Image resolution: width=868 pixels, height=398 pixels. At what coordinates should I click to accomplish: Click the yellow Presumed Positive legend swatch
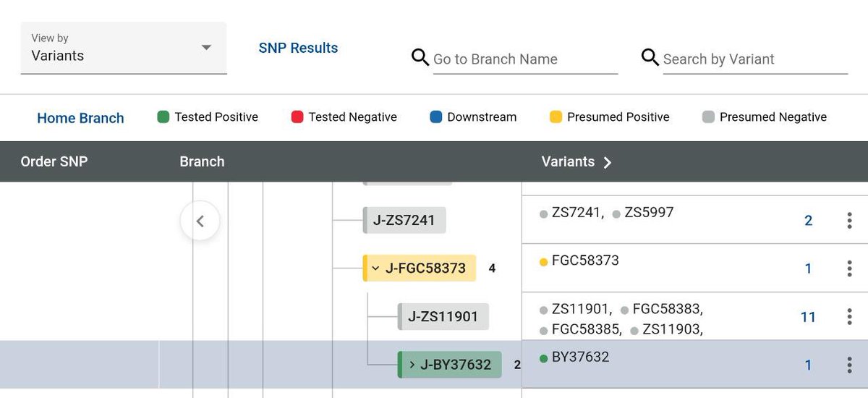(x=556, y=117)
